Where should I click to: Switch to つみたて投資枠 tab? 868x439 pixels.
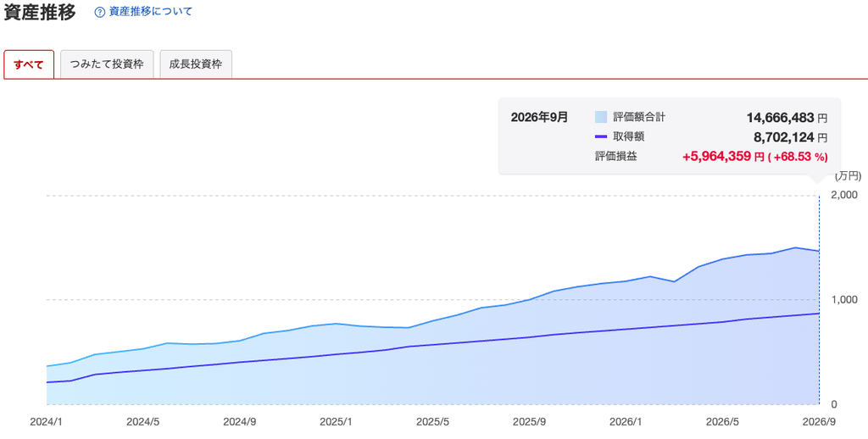[107, 64]
